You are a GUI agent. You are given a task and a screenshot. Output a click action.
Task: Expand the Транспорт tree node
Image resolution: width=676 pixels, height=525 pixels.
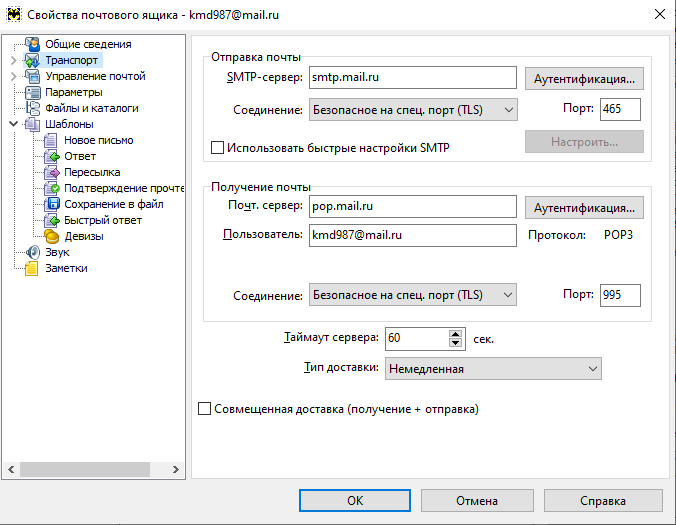pos(13,60)
